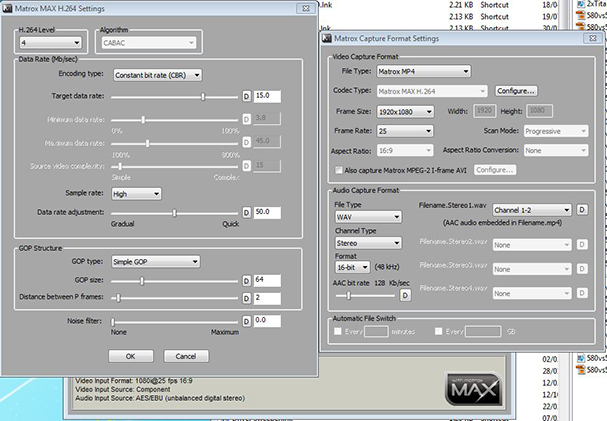The image size is (607, 421).
Task: Click the Noise filter value field
Action: coord(267,321)
